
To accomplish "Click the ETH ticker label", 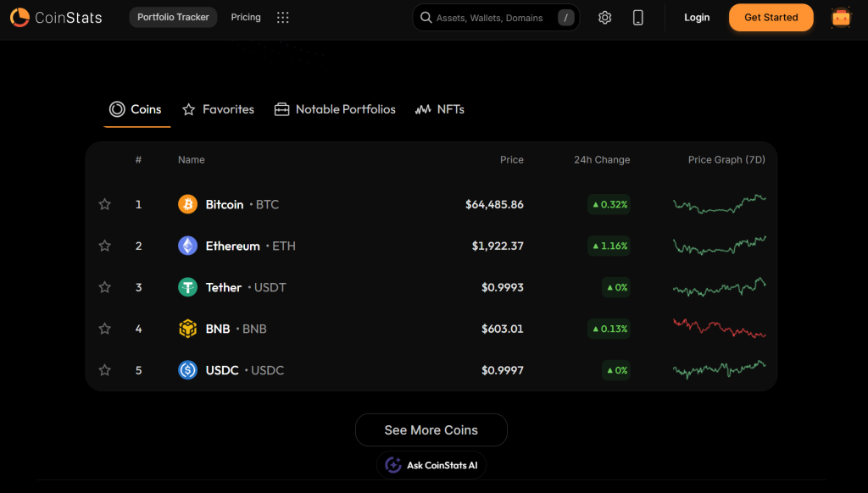I will tap(284, 246).
